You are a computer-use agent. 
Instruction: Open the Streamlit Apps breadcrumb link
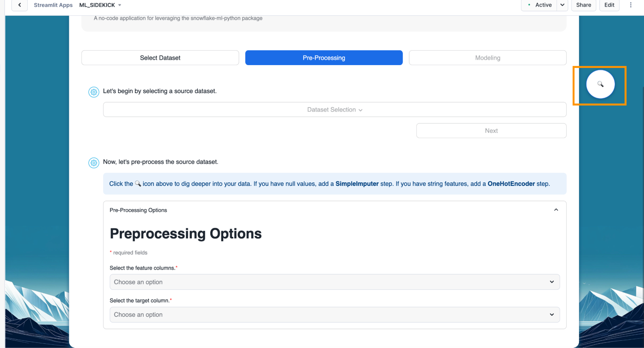pos(53,5)
